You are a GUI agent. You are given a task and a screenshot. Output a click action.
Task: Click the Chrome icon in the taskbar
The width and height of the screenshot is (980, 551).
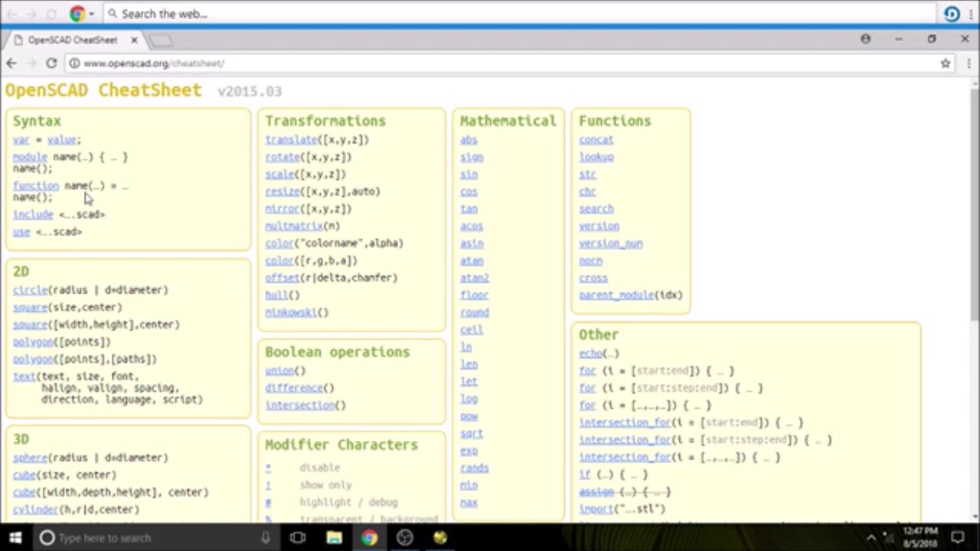pos(369,538)
